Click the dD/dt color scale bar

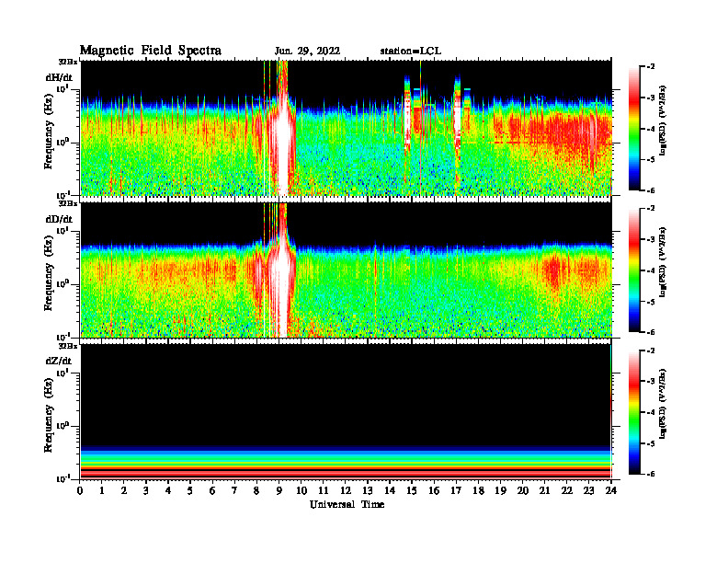[x=634, y=270]
